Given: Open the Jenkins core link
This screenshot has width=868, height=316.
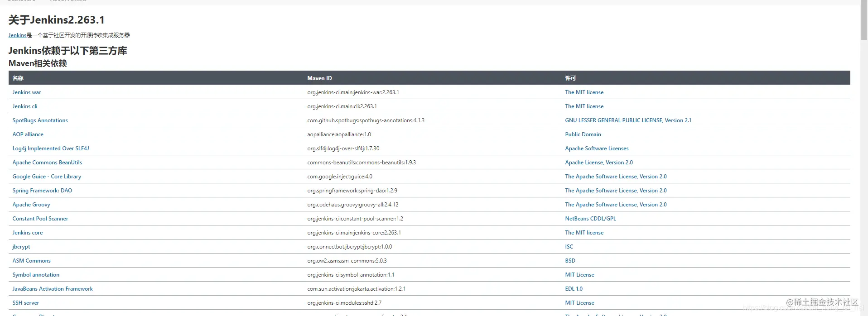Looking at the screenshot, I should pyautogui.click(x=28, y=233).
